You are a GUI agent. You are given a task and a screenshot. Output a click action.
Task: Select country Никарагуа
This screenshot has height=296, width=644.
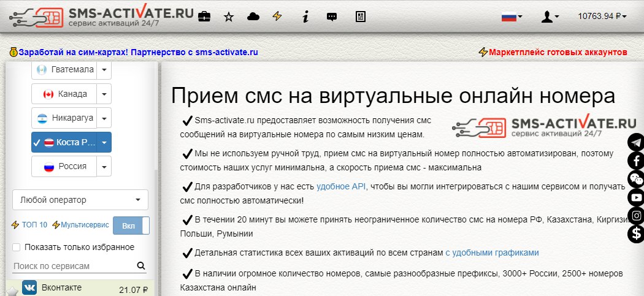click(x=64, y=118)
